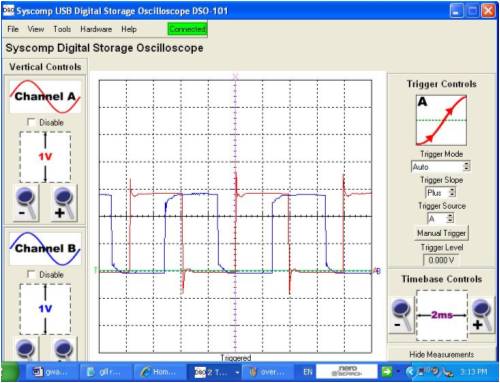This screenshot has height=383, width=500.
Task: Click the Hide Measurements button
Action: point(441,354)
